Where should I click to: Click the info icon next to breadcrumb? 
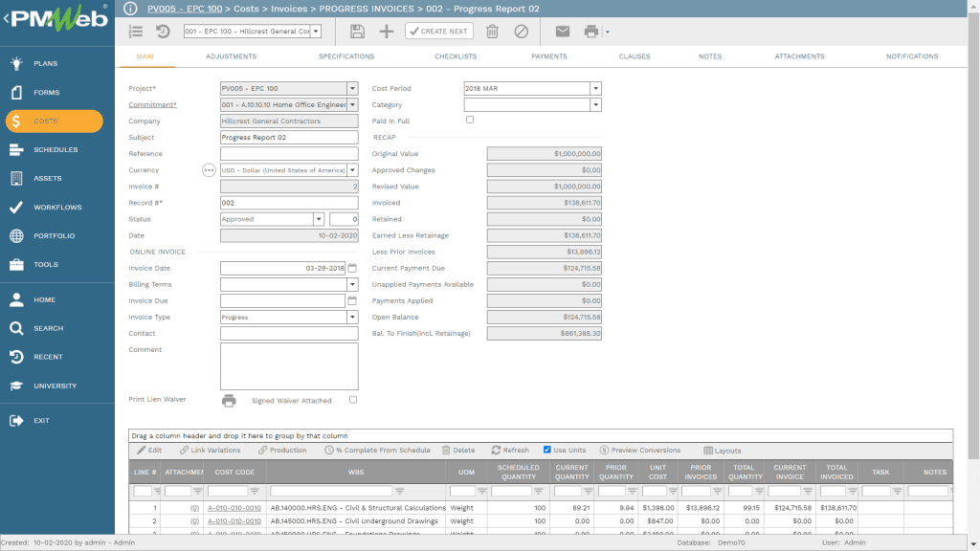[130, 8]
